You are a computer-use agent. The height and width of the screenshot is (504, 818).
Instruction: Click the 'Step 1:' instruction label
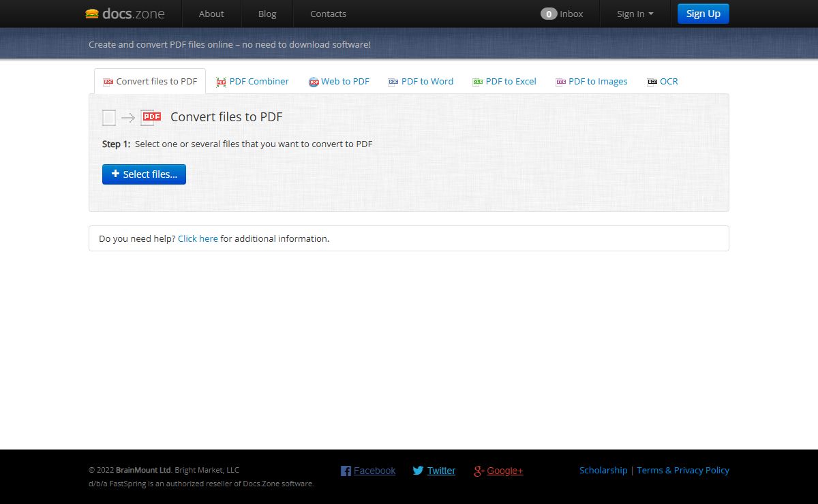pos(116,144)
